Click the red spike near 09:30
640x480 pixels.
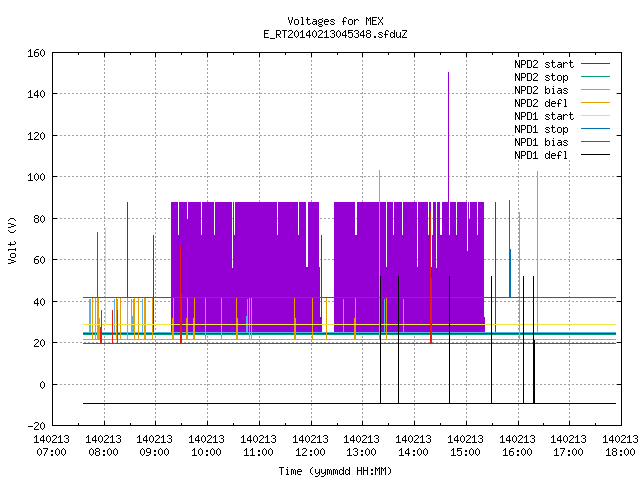click(x=181, y=294)
